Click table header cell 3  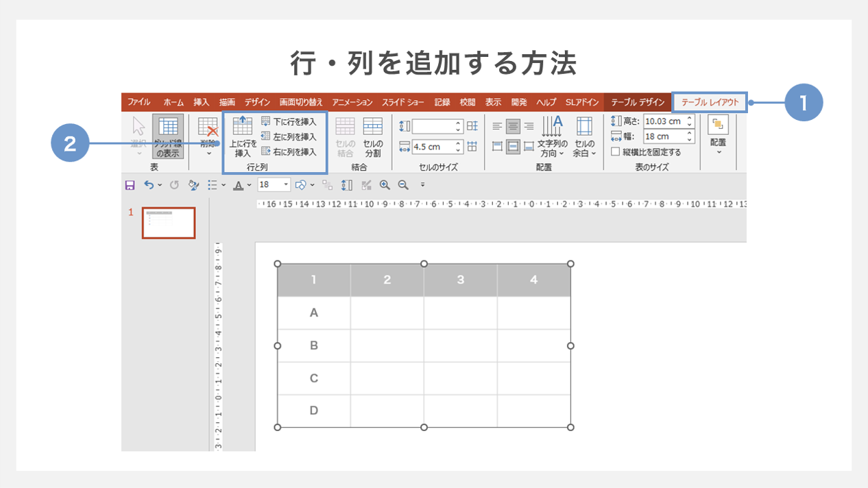coord(461,280)
